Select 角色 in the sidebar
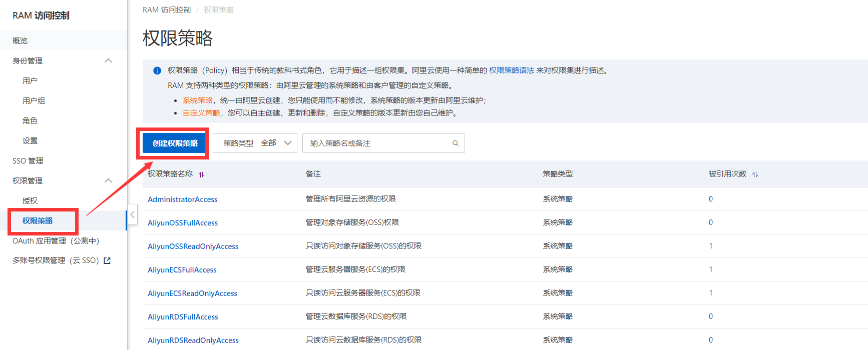868x350 pixels. (x=30, y=120)
